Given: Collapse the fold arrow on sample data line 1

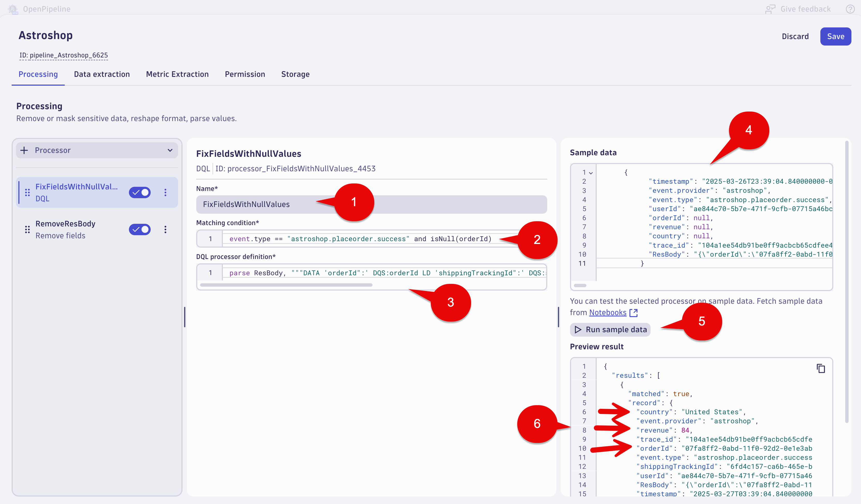Looking at the screenshot, I should [591, 173].
